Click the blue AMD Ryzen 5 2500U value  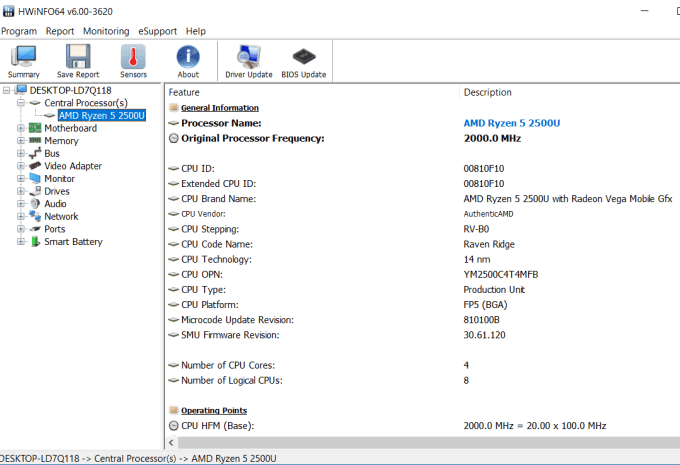coord(512,123)
